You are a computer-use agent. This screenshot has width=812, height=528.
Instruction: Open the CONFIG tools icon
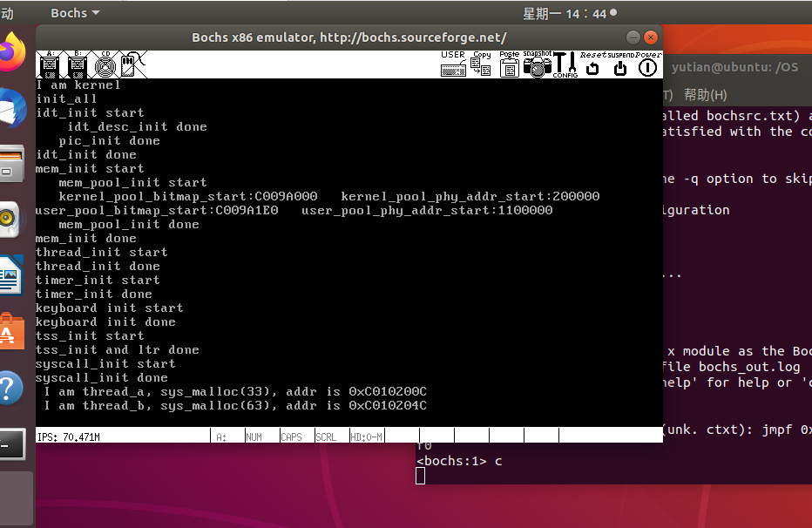click(565, 64)
